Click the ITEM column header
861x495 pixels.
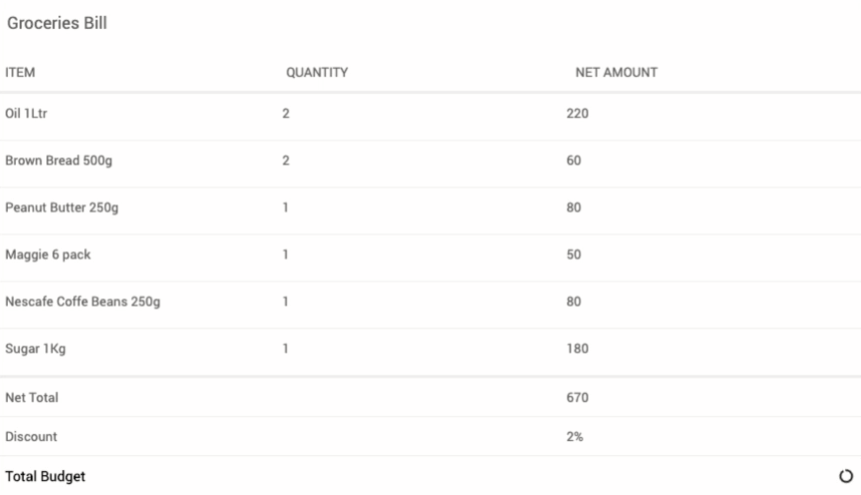coord(21,73)
